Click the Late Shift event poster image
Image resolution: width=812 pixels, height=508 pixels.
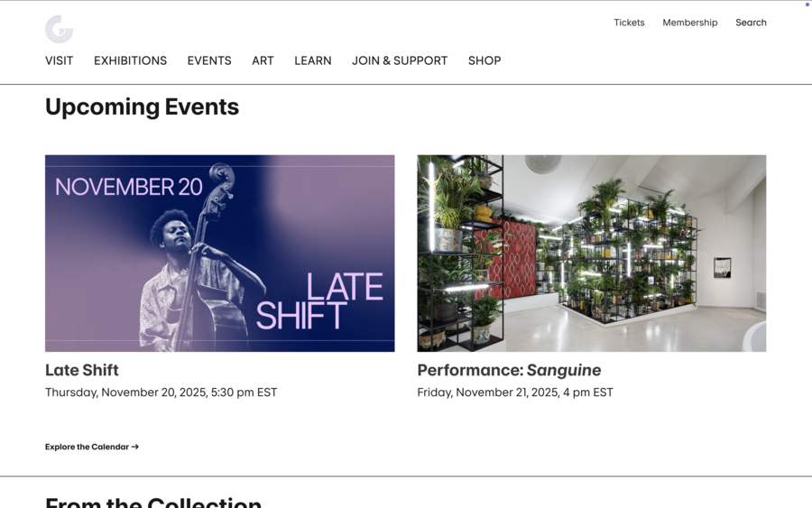tap(219, 253)
